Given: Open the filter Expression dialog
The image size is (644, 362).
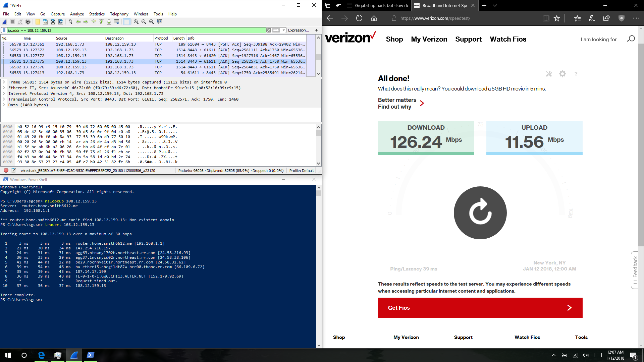Looking at the screenshot, I should (x=298, y=30).
